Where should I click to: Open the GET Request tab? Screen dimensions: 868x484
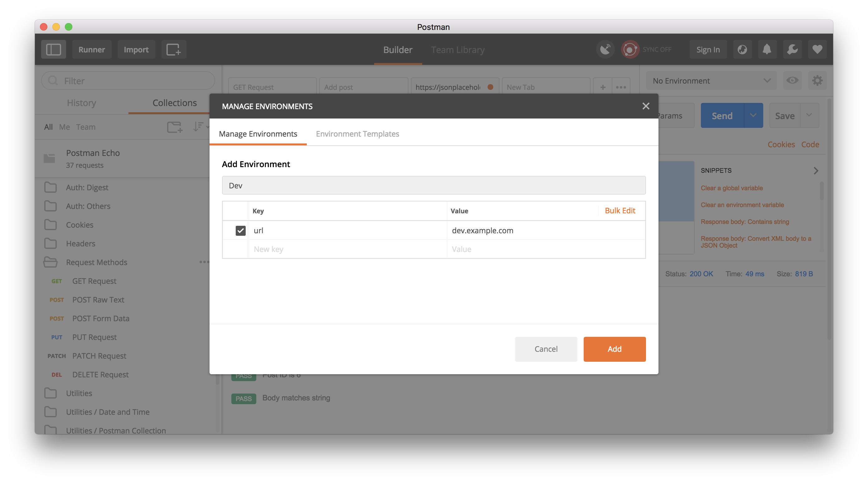(x=272, y=87)
